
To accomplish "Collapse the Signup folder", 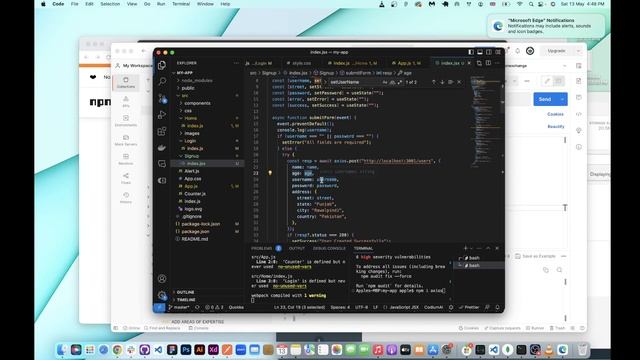I will click(x=191, y=156).
